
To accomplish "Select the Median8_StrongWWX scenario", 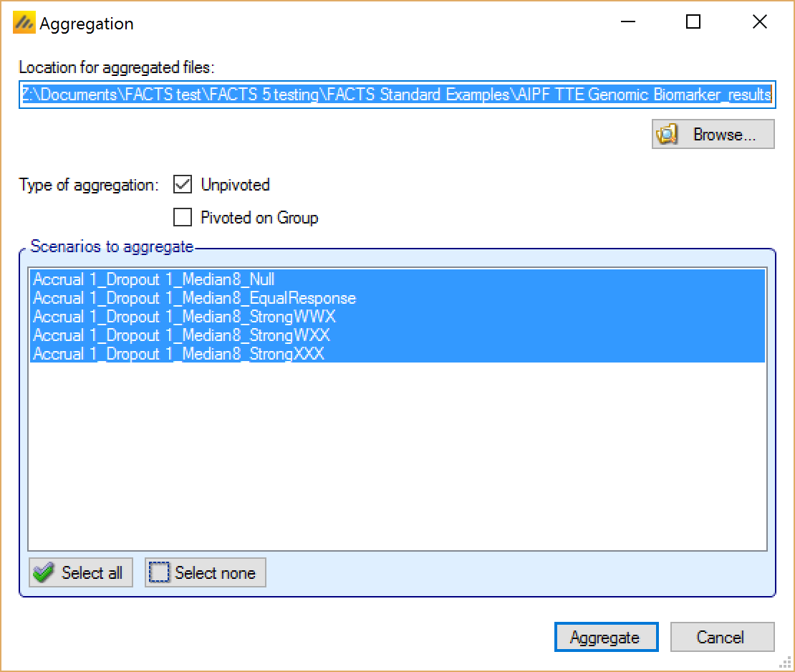I will pyautogui.click(x=184, y=317).
